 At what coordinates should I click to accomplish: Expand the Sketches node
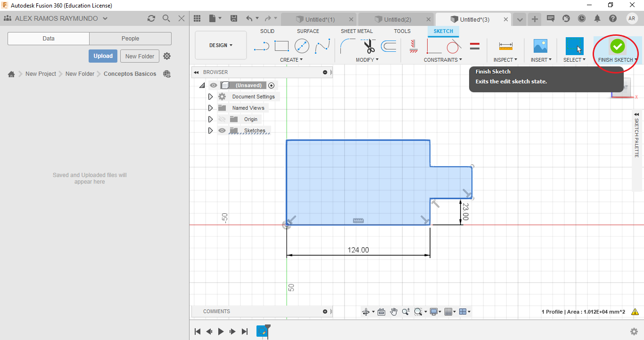point(210,130)
